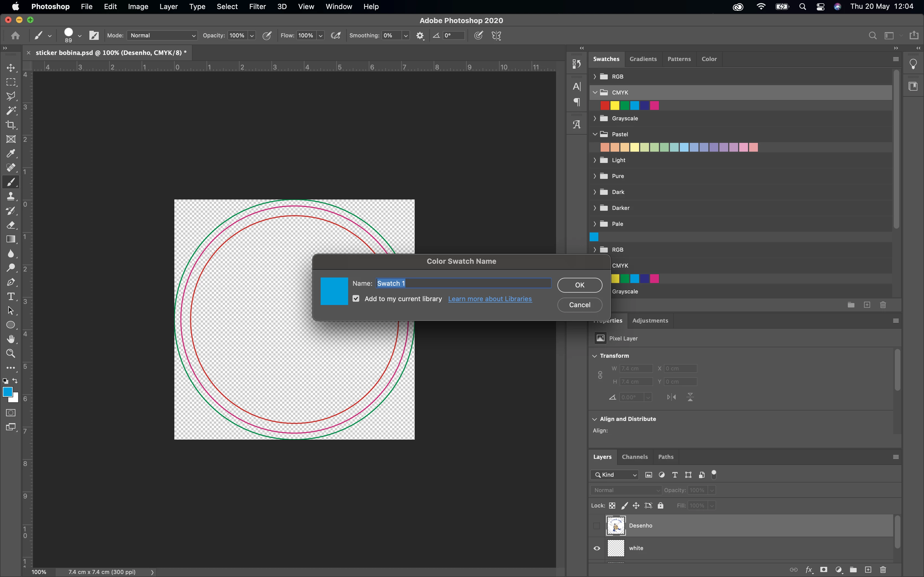Select the Crop tool

coord(11,125)
